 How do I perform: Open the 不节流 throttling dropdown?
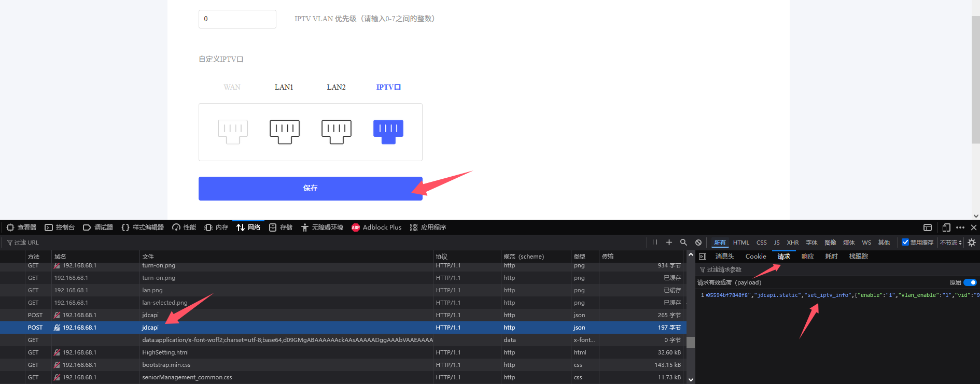[950, 243]
